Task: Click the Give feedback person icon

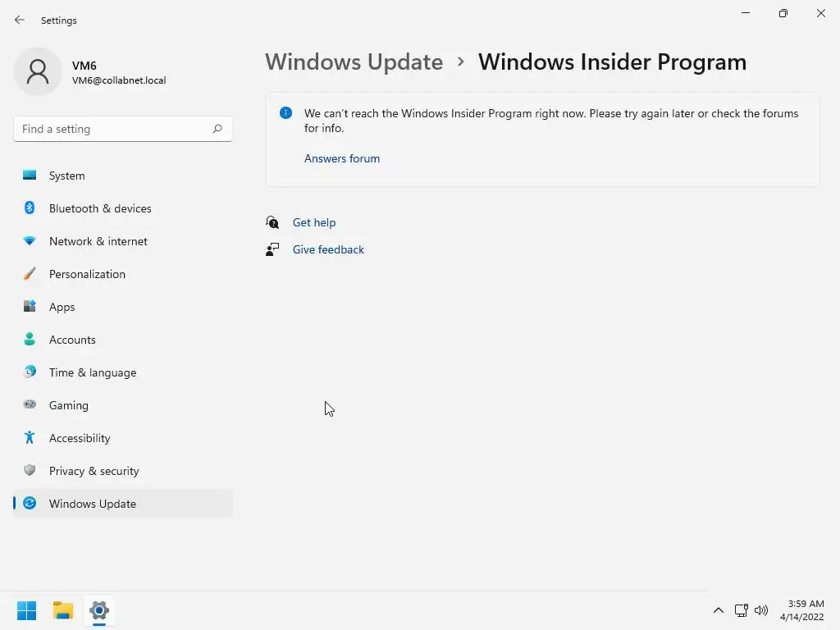Action: [x=272, y=249]
